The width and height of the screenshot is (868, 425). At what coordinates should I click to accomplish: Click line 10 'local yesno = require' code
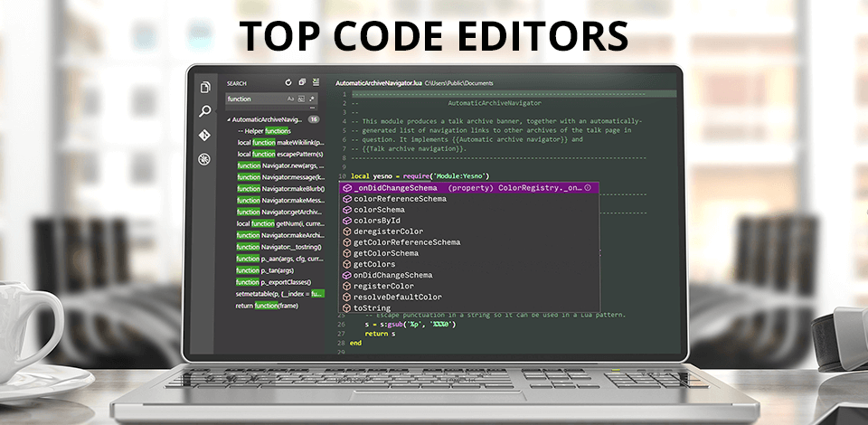point(420,176)
